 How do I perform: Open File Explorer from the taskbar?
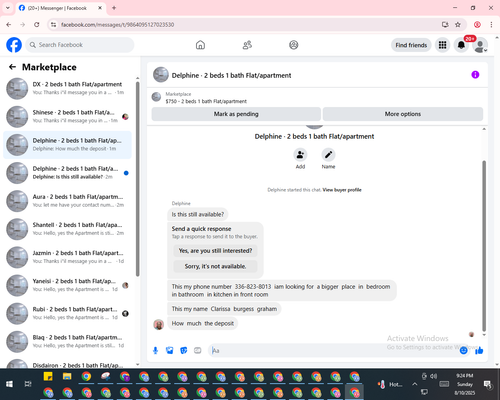tap(67, 377)
